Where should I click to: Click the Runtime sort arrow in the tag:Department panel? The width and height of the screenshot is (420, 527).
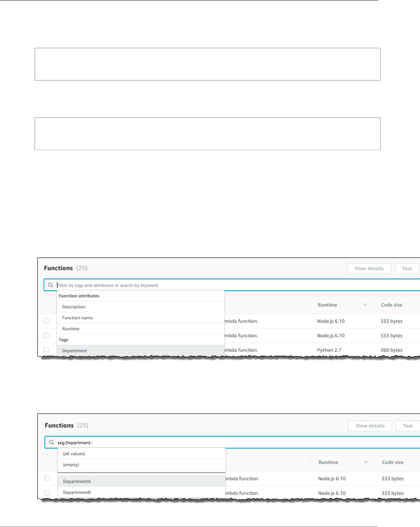[x=366, y=462]
